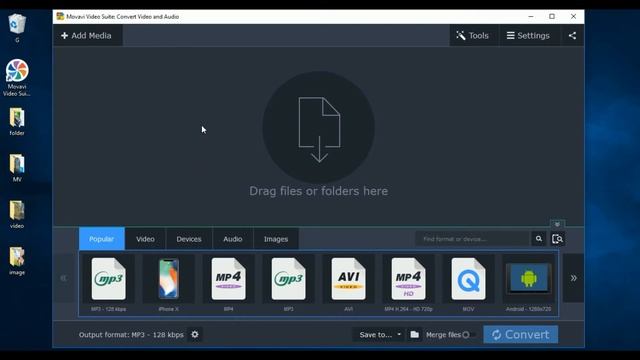Image resolution: width=640 pixels, height=360 pixels.
Task: Click the Movavi app icon in title bar
Action: coord(60,16)
